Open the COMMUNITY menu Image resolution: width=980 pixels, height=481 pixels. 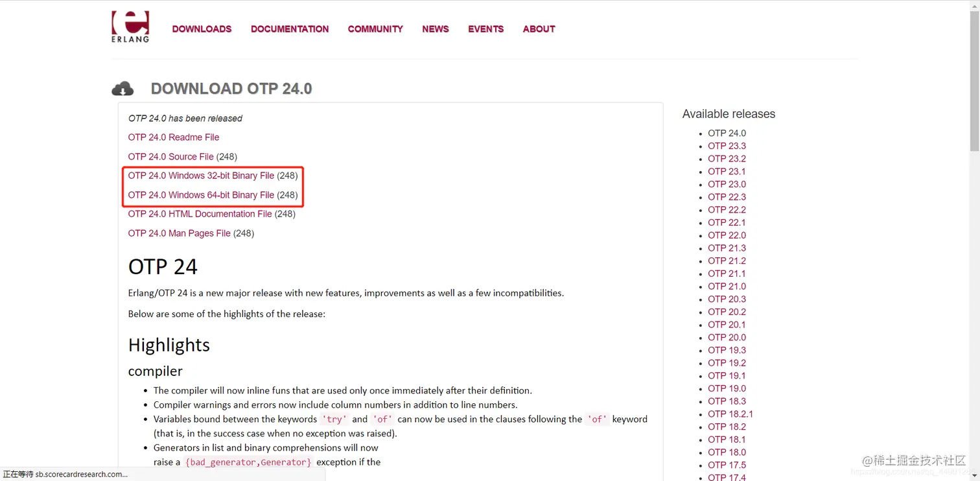coord(375,29)
